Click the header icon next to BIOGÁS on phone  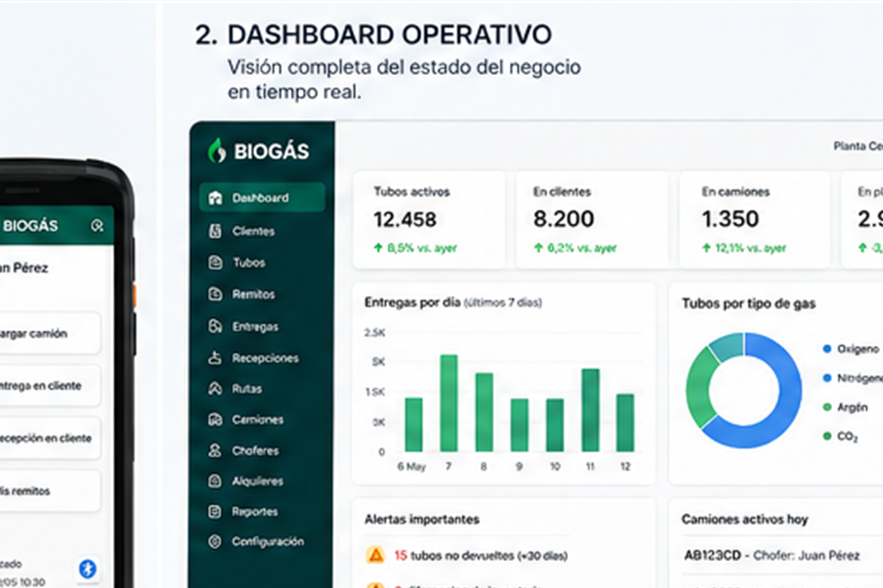(x=97, y=225)
